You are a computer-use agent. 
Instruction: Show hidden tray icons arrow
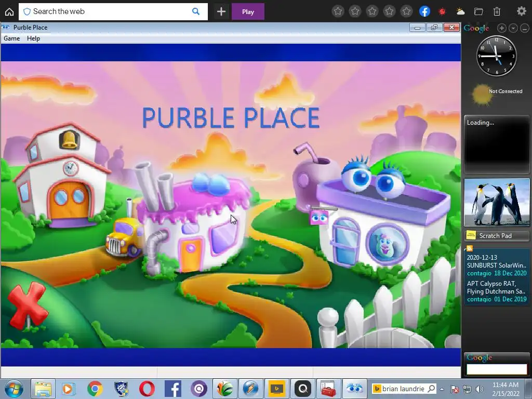tap(442, 389)
